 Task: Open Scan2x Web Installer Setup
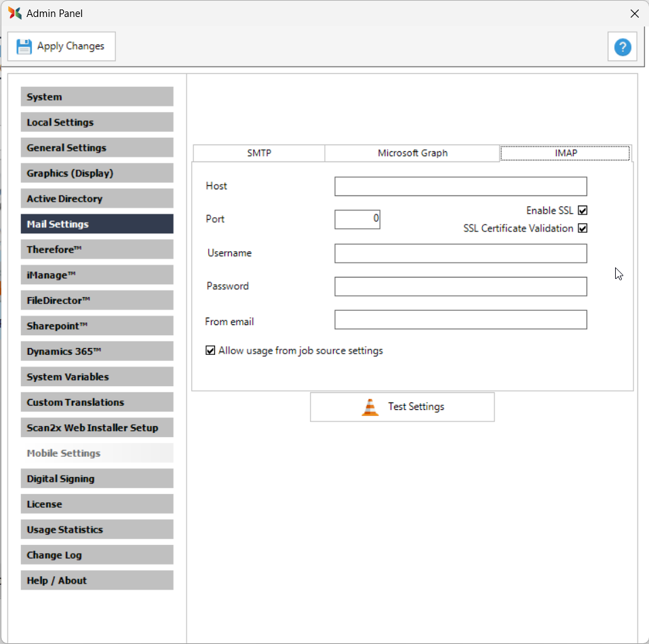tap(97, 428)
